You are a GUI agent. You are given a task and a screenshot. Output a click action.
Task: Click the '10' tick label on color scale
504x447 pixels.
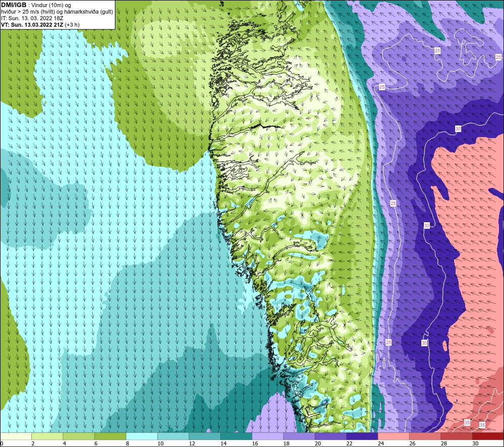[160, 443]
